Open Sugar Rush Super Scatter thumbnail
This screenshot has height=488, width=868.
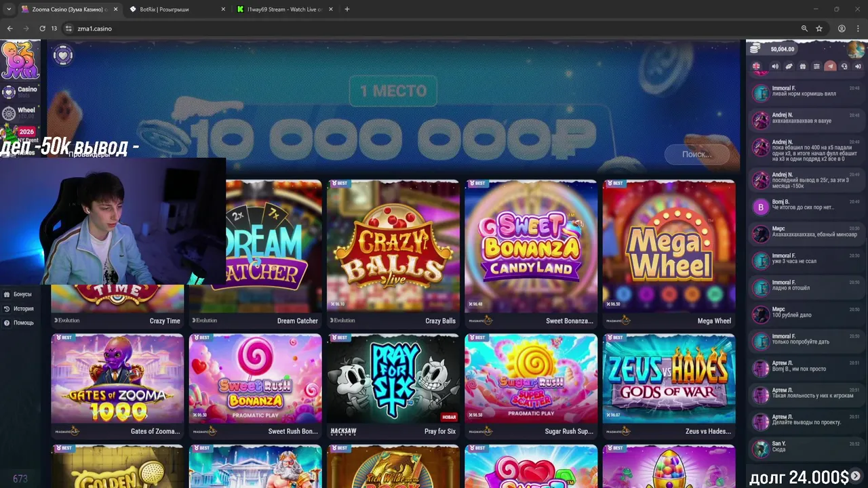(531, 378)
